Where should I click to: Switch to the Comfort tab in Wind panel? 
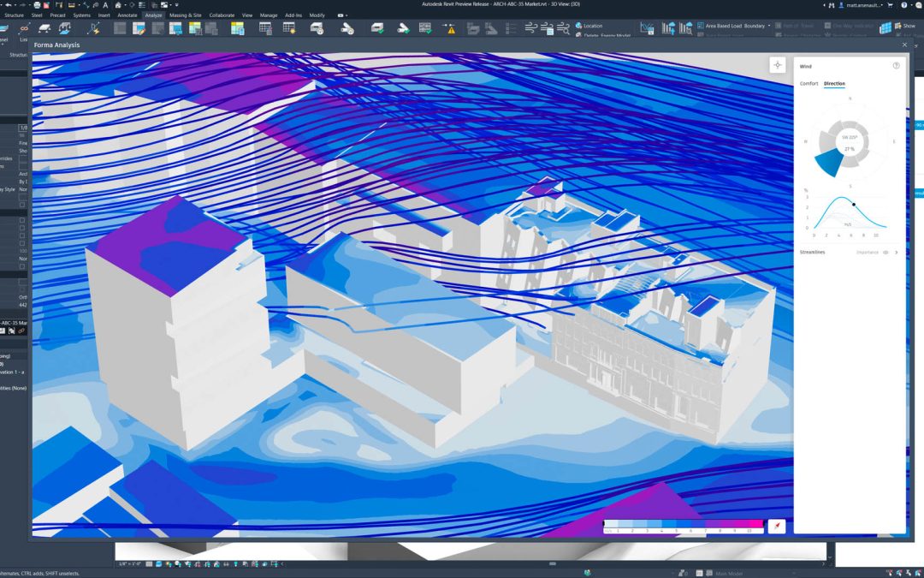tap(808, 83)
